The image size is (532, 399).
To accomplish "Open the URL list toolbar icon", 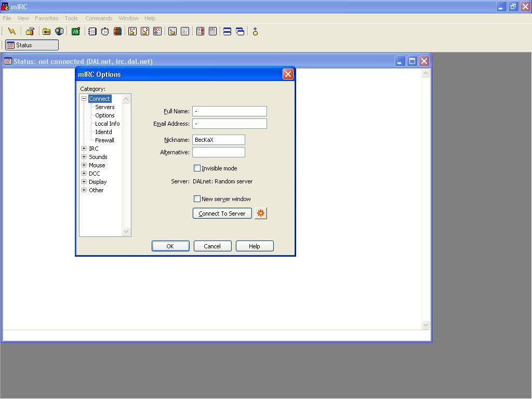I will point(212,31).
